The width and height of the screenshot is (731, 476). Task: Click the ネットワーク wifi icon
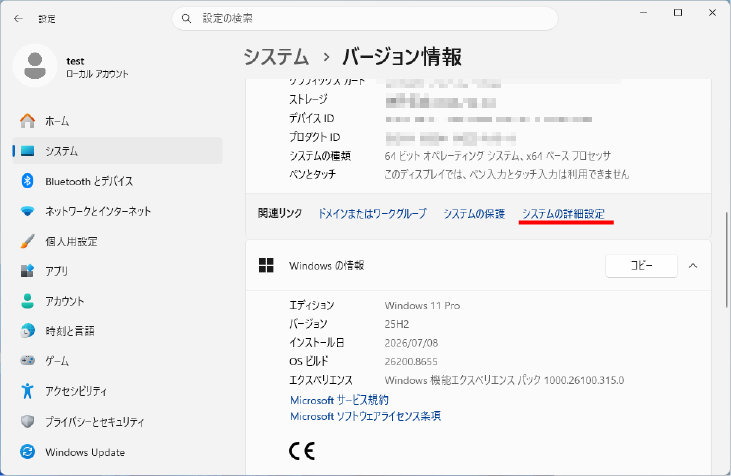tap(28, 211)
